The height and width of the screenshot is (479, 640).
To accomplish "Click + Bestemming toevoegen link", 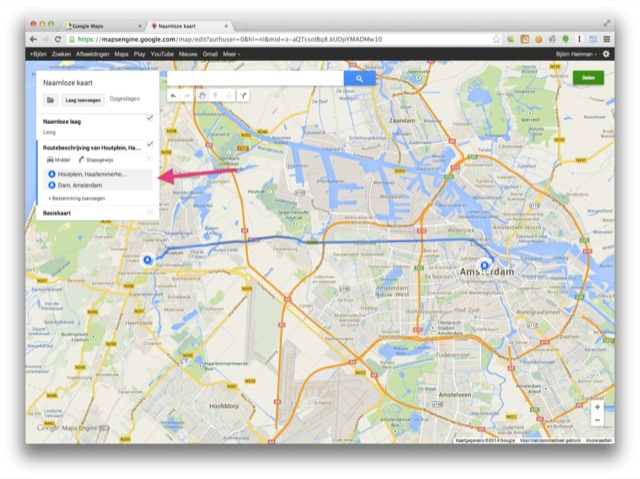I will (77, 198).
